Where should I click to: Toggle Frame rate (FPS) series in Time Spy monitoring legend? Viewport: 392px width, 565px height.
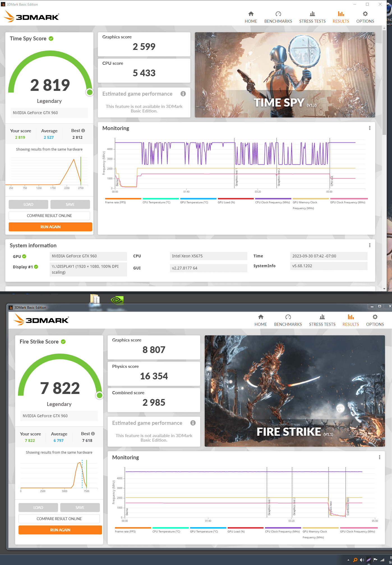123,201
